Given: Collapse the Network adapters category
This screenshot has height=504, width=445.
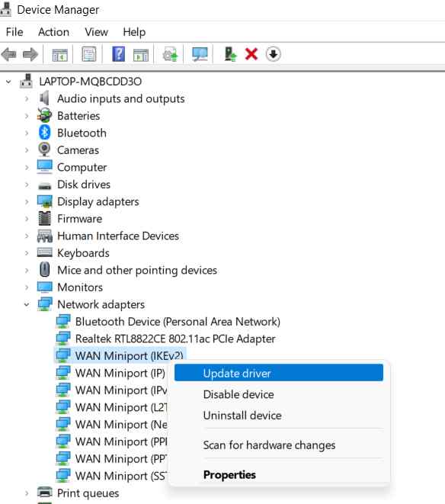Looking at the screenshot, I should 27,304.
